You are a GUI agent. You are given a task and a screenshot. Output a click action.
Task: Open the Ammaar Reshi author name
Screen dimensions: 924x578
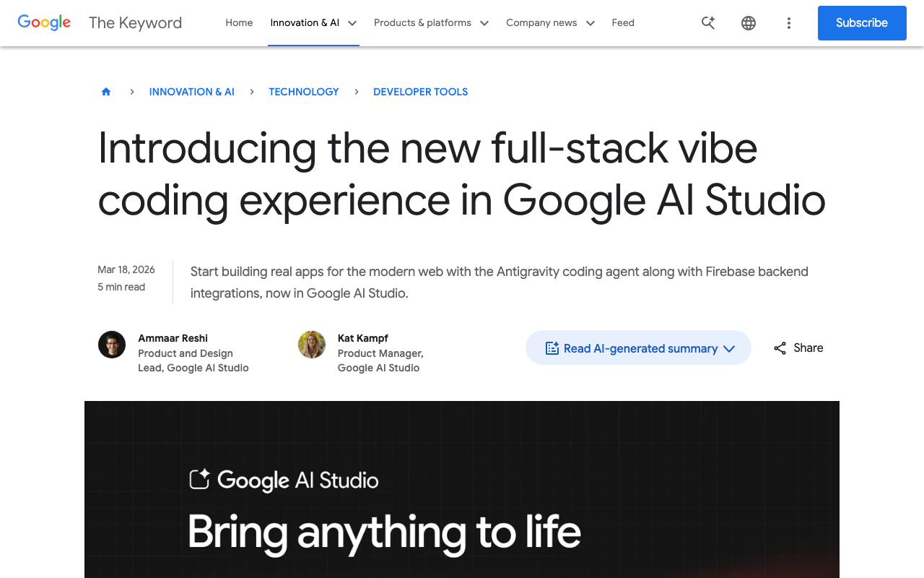pyautogui.click(x=173, y=338)
